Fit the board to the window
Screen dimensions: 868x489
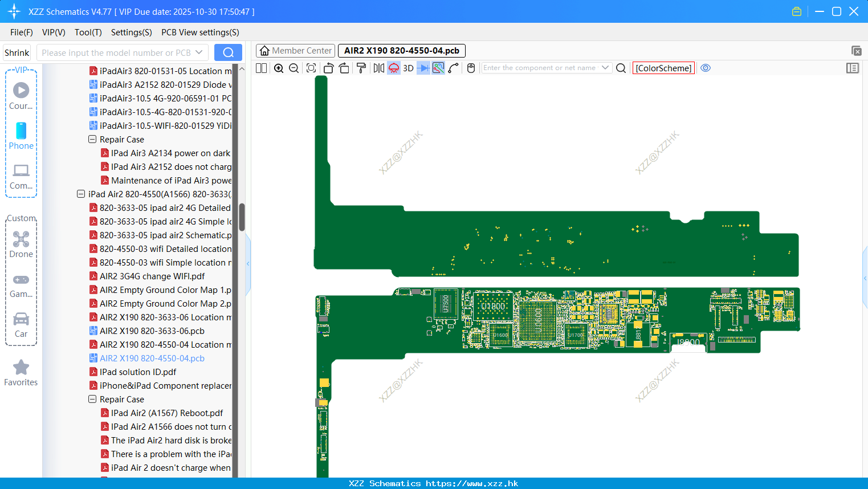[x=311, y=68]
